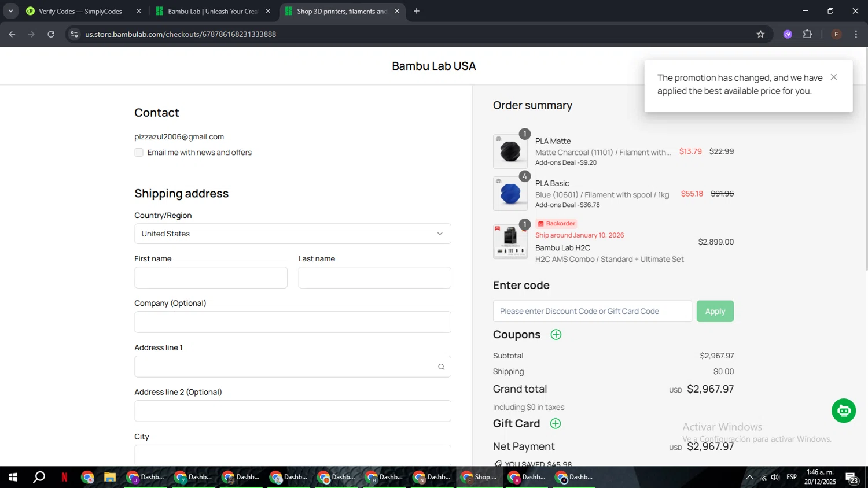Expand Coupons with the plus icon
The width and height of the screenshot is (868, 488).
point(556,335)
